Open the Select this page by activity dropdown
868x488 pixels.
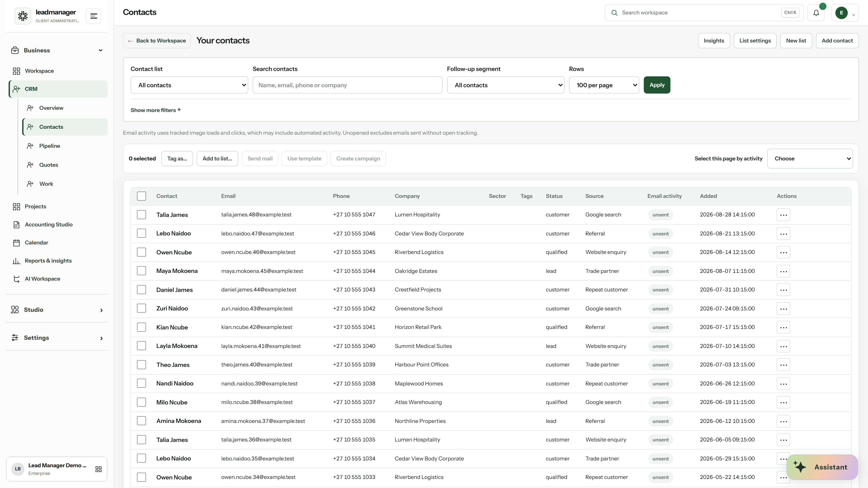810,159
